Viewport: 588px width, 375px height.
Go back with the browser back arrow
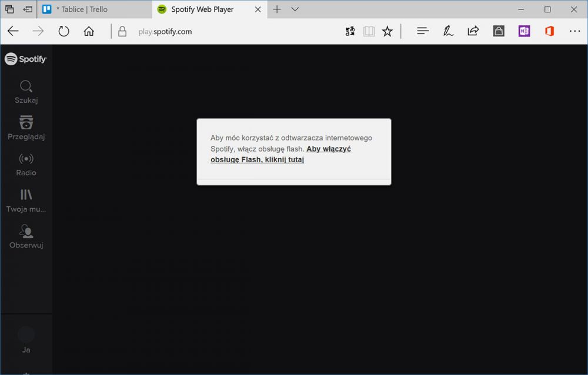point(13,31)
